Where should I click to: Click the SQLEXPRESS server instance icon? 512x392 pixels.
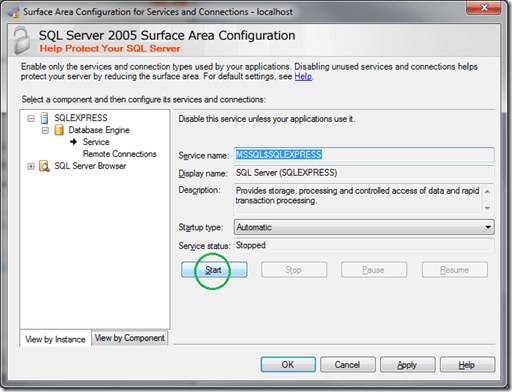click(44, 118)
